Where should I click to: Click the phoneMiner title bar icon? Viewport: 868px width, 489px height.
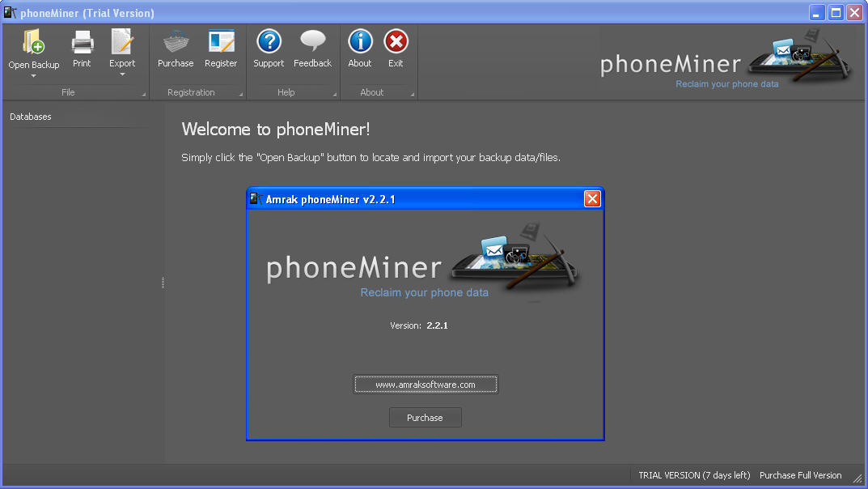[x=8, y=12]
